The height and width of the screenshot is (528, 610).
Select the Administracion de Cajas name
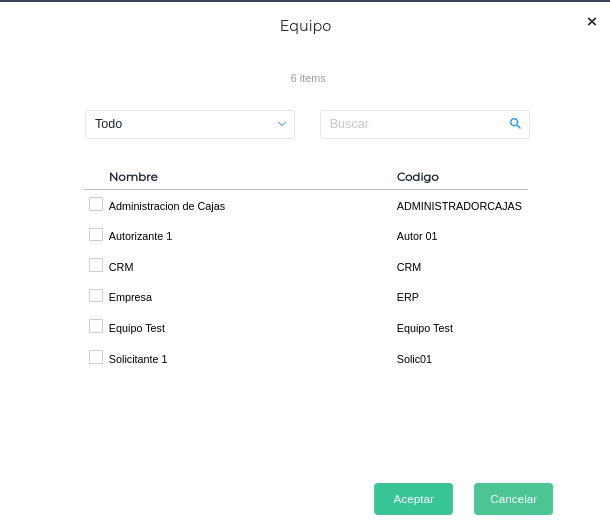click(x=167, y=206)
